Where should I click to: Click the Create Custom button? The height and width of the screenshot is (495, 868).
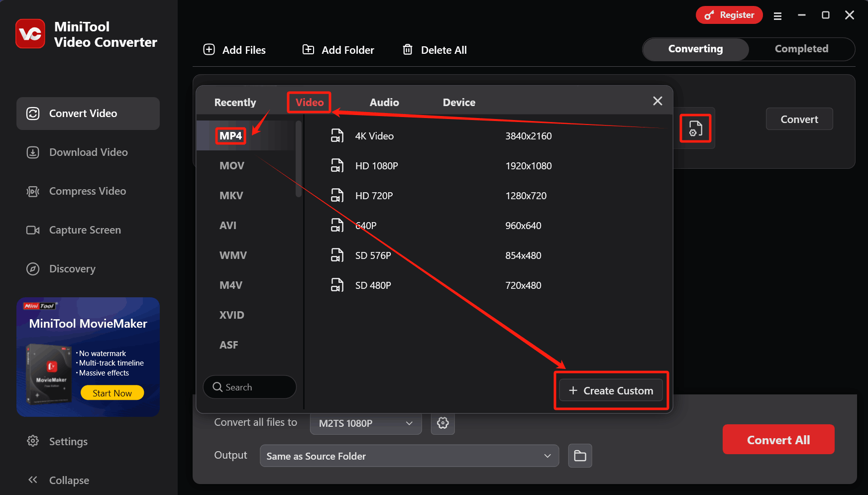click(x=611, y=391)
